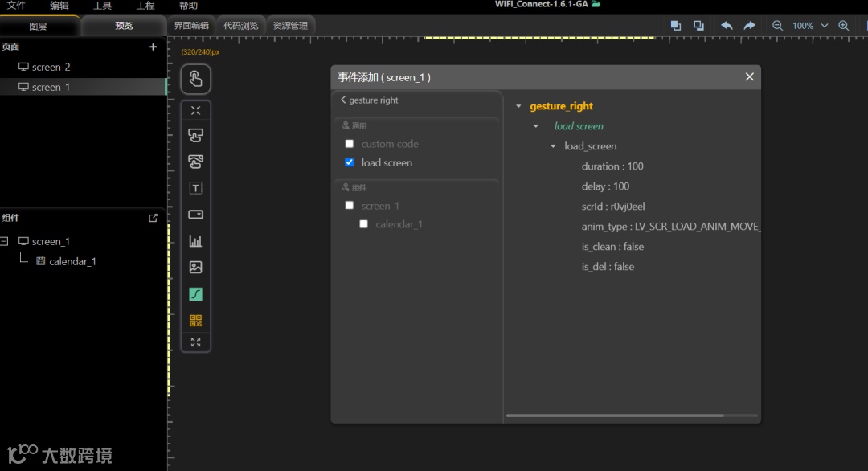Click the calendar_1 widget icon in tree

(x=40, y=260)
